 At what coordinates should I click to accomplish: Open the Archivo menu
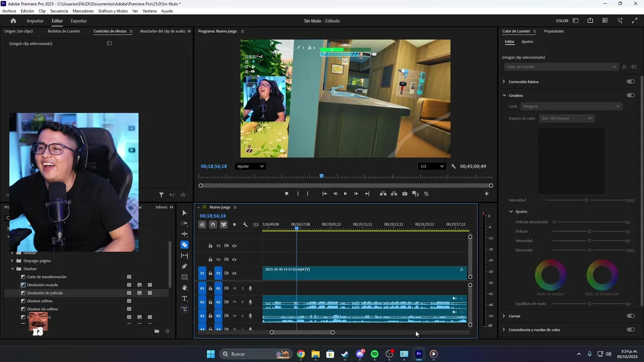[9, 11]
